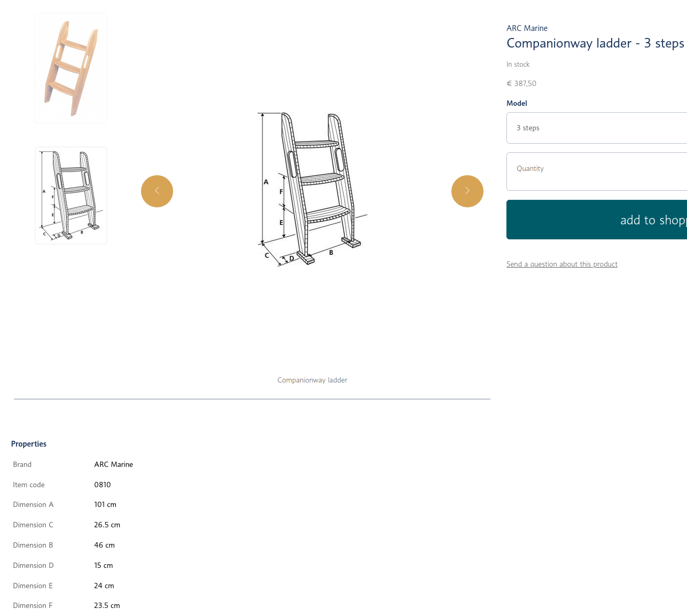Viewport: 687px width, 616px height.
Task: Click the Dimension F value 23.5 cm
Action: 107,606
